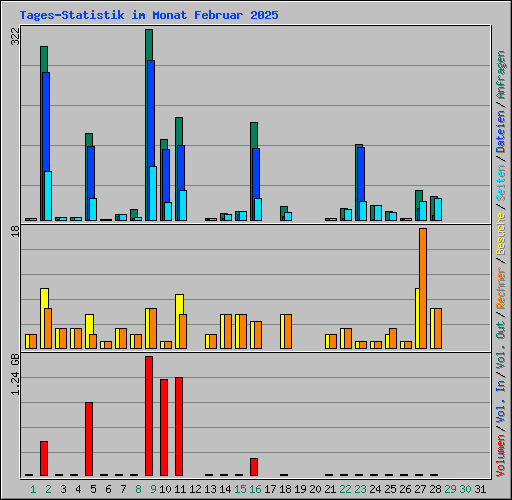Click day label "5" on the x-axis

coord(93,489)
